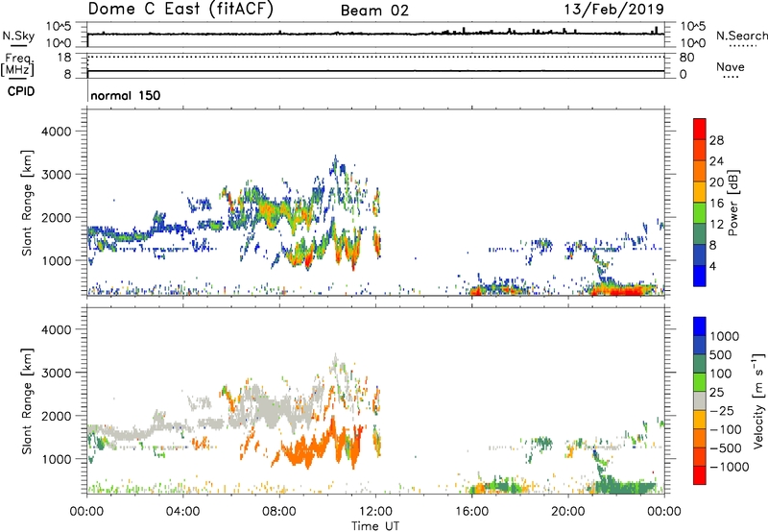
Task: Click the '16:00' time axis tick label
Action: (x=471, y=512)
